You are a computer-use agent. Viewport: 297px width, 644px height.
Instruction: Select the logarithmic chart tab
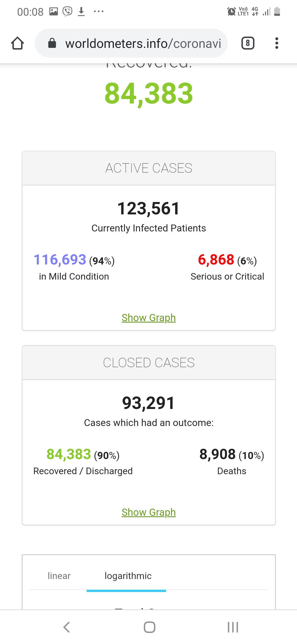coord(128,576)
